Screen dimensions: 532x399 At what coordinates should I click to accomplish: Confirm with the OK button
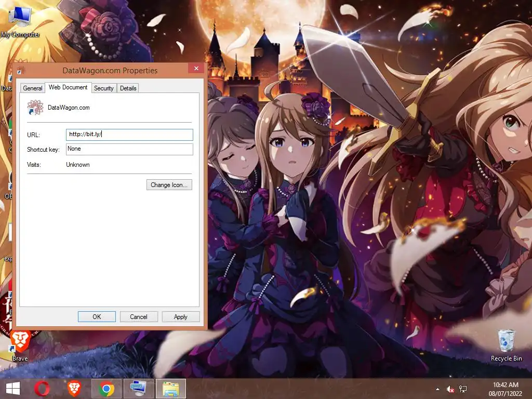coord(97,316)
